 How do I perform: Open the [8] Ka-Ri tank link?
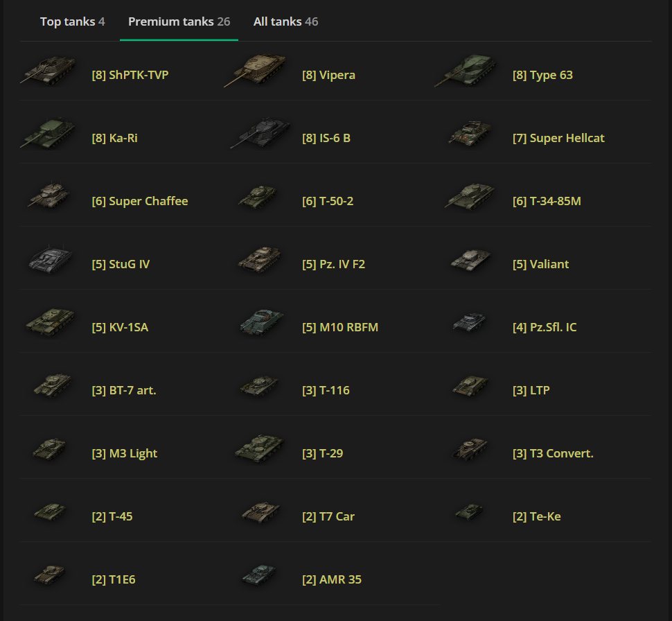pyautogui.click(x=114, y=138)
